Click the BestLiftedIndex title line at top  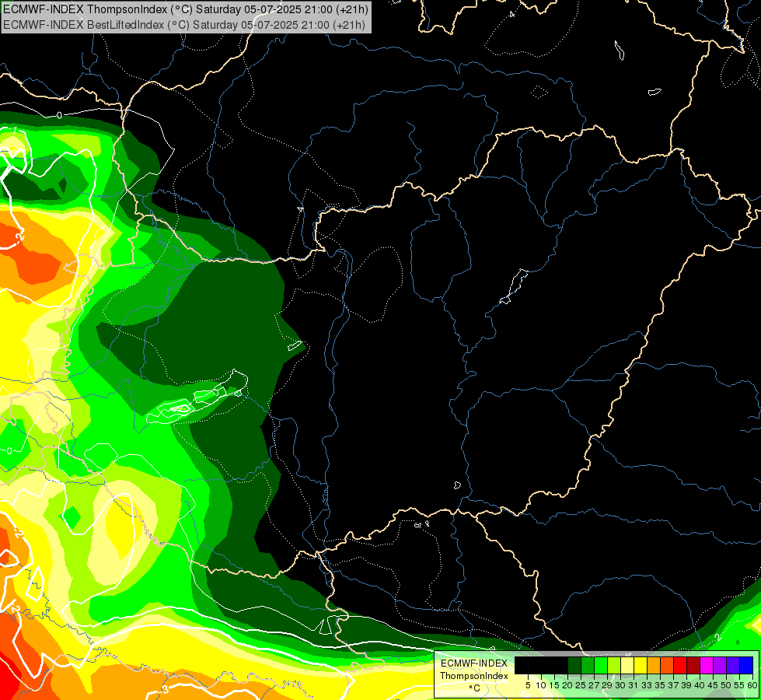tap(184, 25)
